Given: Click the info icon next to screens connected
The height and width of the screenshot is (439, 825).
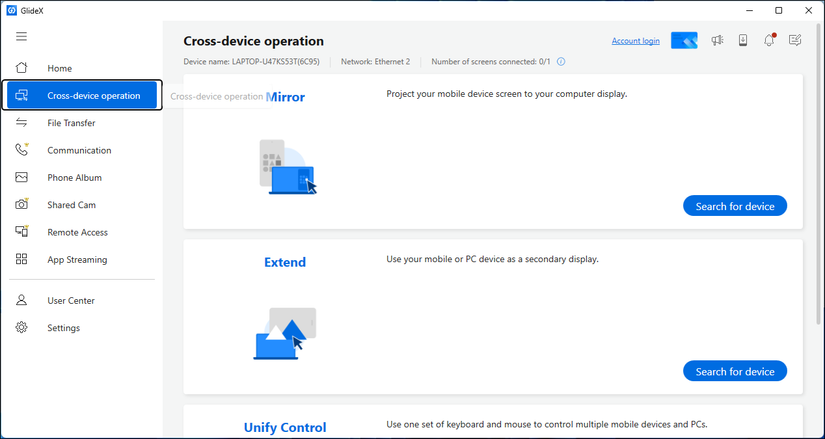Looking at the screenshot, I should coord(561,62).
